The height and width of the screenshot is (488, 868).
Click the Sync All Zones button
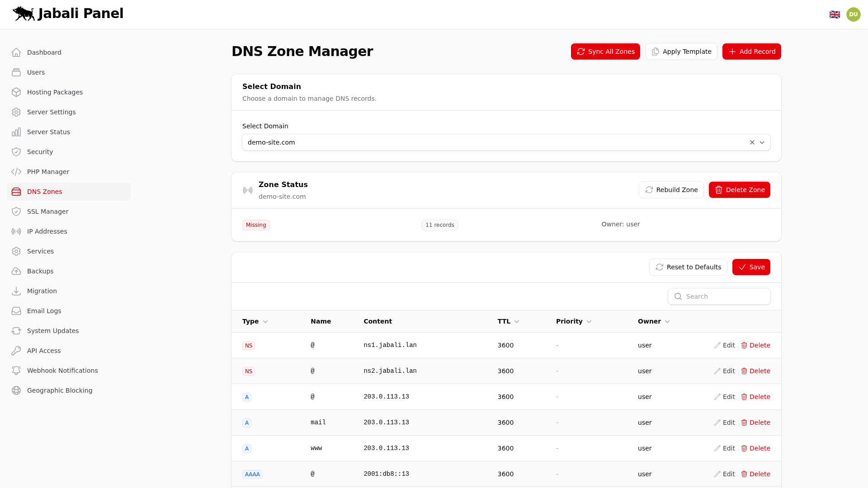click(x=605, y=52)
